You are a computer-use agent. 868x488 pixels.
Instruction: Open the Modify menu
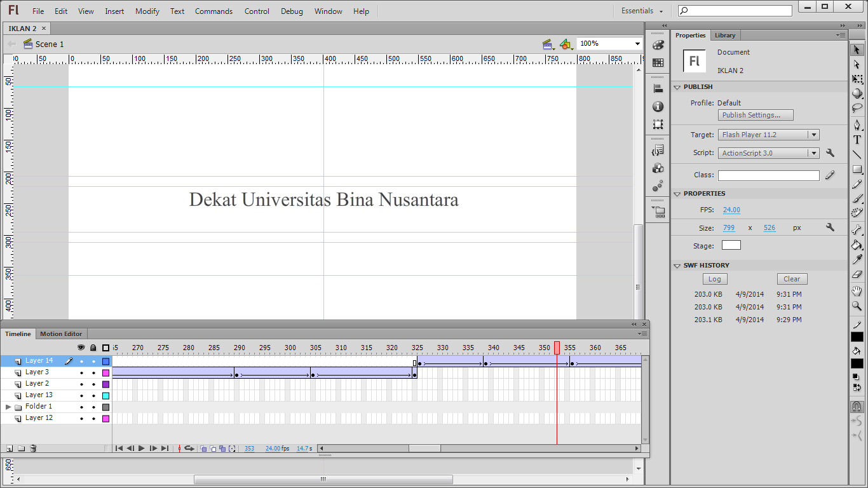[x=147, y=11]
